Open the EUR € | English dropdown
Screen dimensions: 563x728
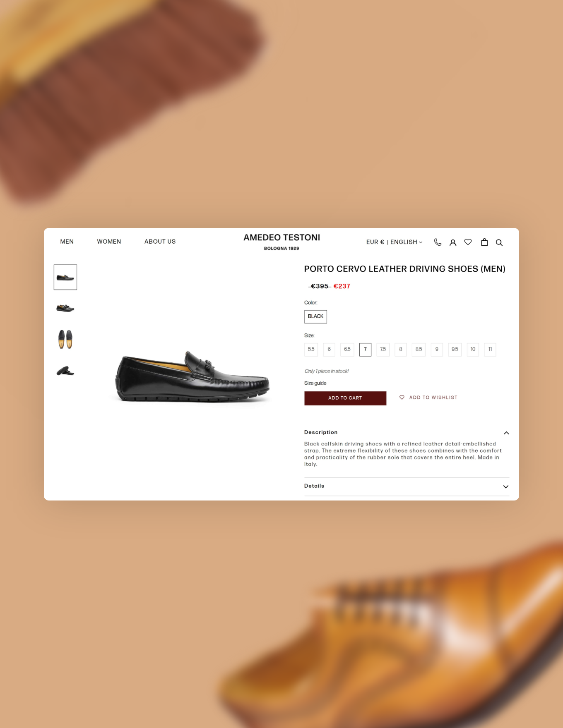coord(394,242)
